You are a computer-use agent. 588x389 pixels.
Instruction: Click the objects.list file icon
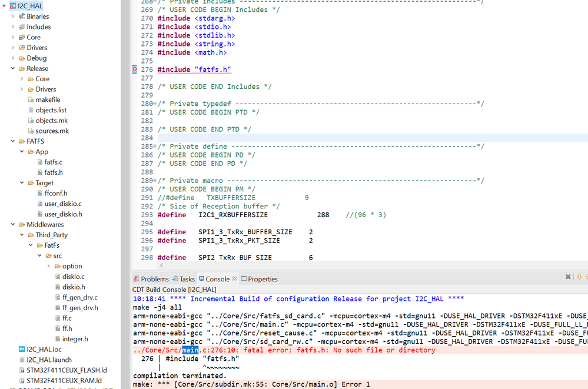point(31,110)
